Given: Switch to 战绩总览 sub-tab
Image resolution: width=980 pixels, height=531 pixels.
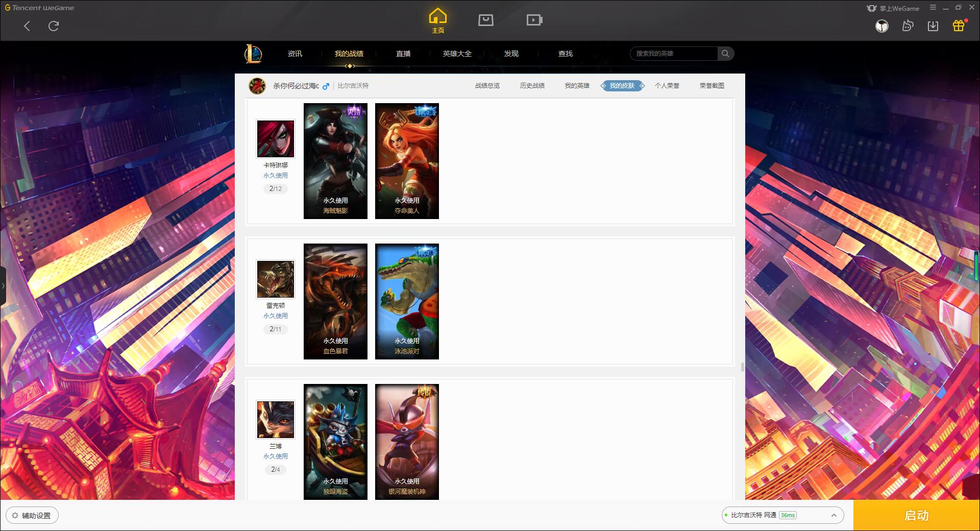Looking at the screenshot, I should point(487,86).
